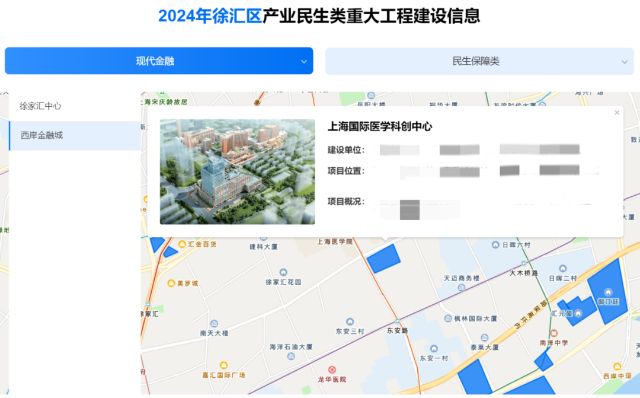Click the 东安路 metro station marker
Image resolution: width=640 pixels, height=398 pixels.
(397, 322)
